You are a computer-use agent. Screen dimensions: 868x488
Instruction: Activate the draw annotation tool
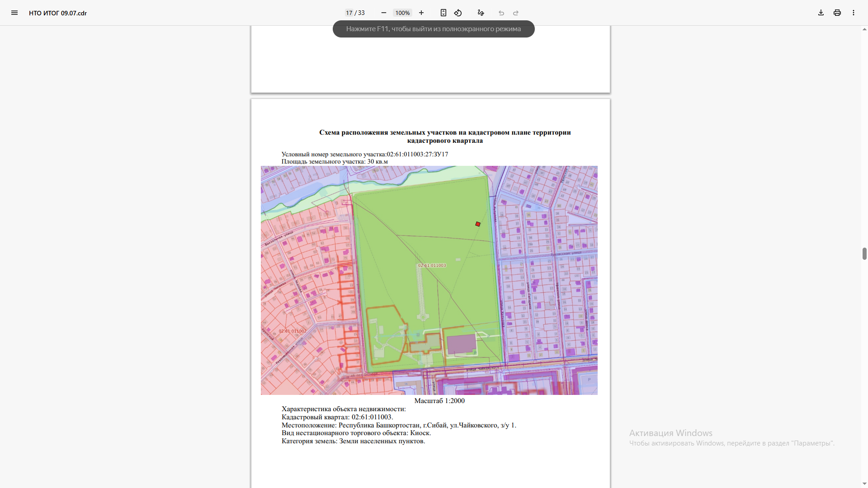[481, 13]
